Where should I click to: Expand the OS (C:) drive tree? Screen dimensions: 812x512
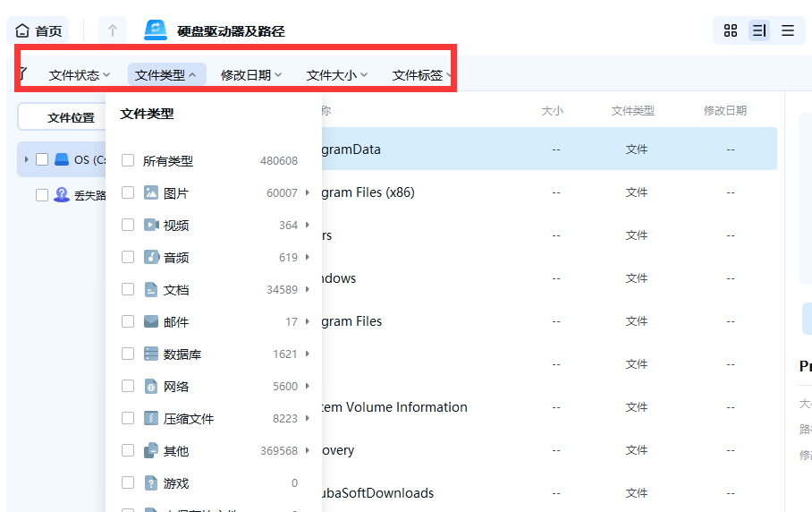tap(27, 159)
